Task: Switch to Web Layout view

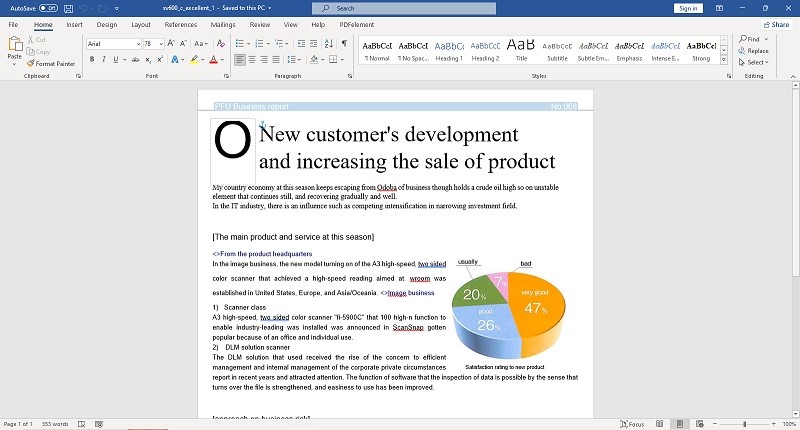Action: click(699, 424)
